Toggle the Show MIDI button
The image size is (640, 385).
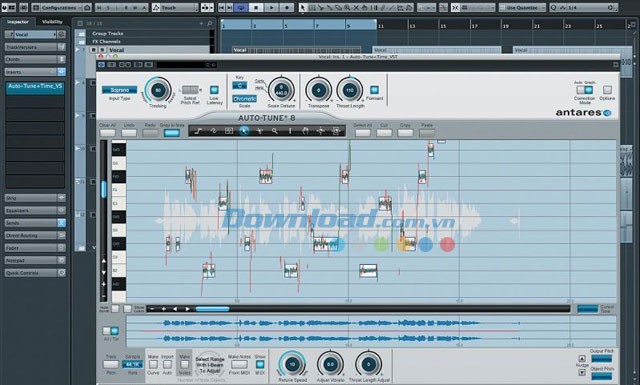(x=260, y=364)
